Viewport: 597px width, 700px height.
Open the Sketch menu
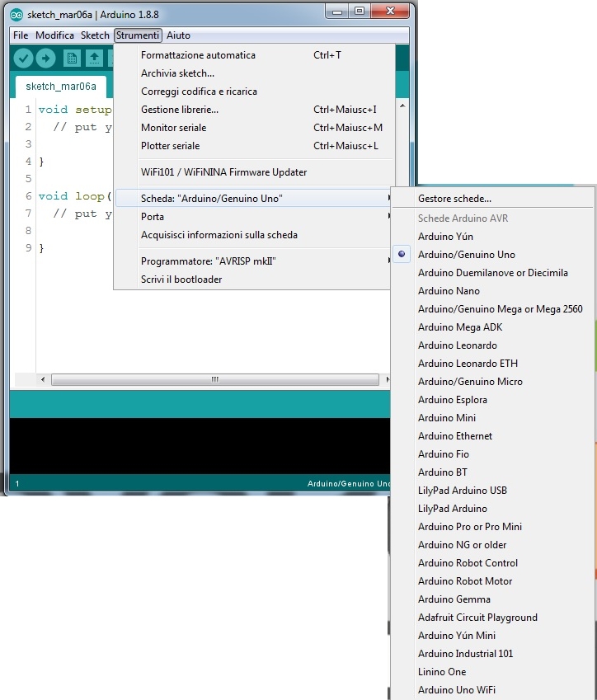click(95, 35)
